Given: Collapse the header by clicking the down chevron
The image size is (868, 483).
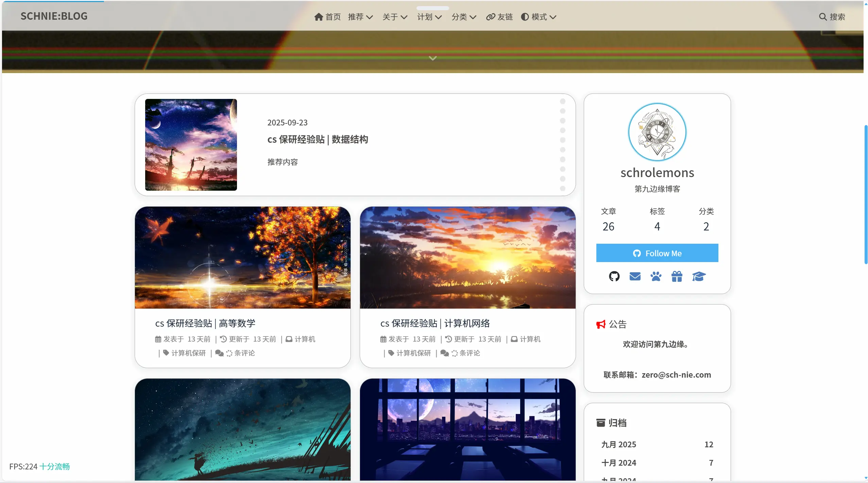Looking at the screenshot, I should (x=432, y=58).
